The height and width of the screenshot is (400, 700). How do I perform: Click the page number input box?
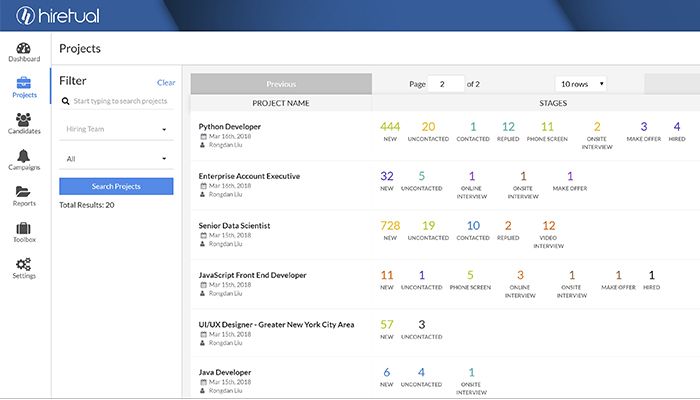446,84
